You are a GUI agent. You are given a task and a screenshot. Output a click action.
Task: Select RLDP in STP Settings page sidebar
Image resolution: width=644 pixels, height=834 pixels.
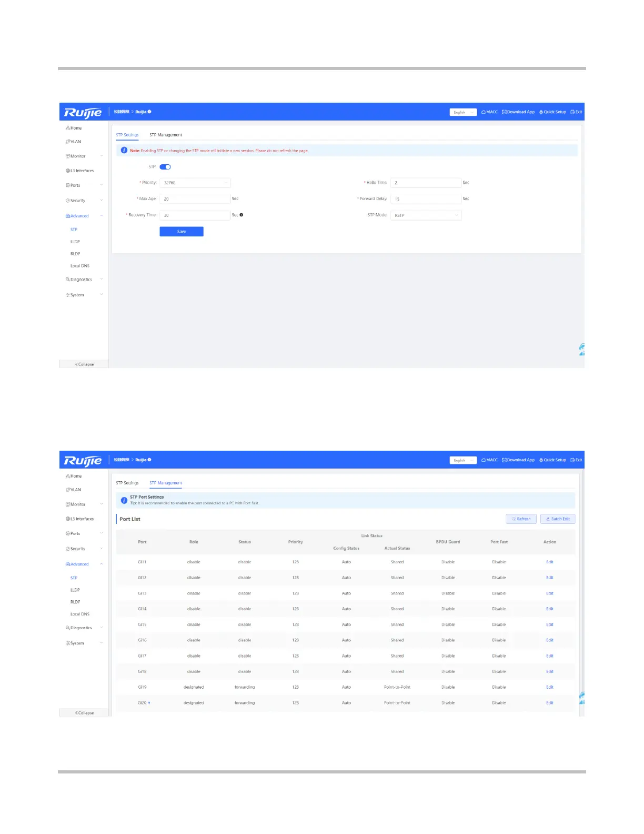[x=75, y=254]
